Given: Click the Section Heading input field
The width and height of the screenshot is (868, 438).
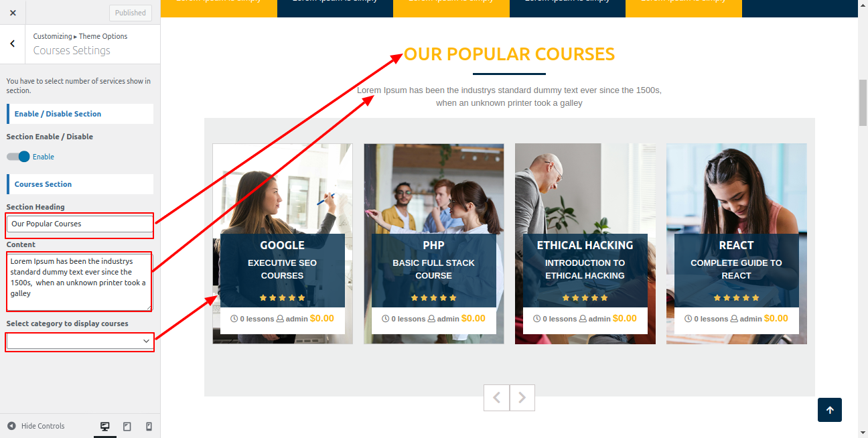Looking at the screenshot, I should (x=80, y=224).
